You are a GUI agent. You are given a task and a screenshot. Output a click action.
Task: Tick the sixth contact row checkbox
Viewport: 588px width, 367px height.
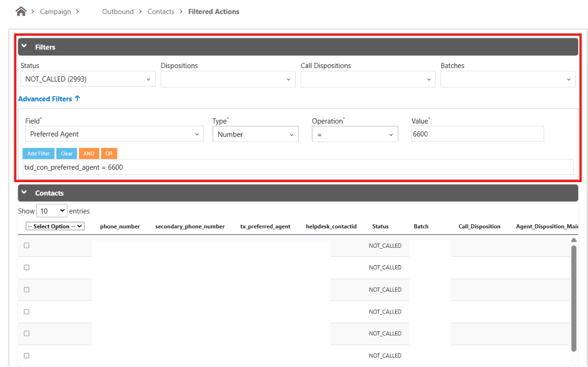(26, 356)
